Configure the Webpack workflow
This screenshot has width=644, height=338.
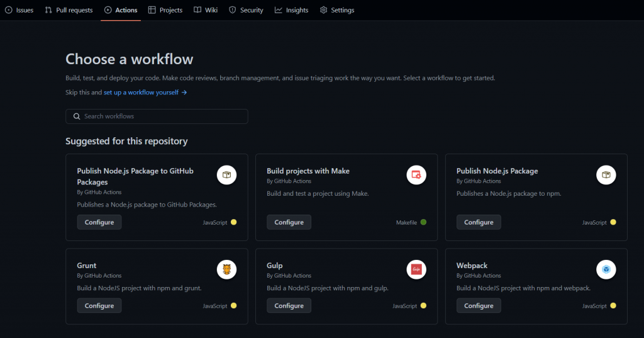coord(479,305)
